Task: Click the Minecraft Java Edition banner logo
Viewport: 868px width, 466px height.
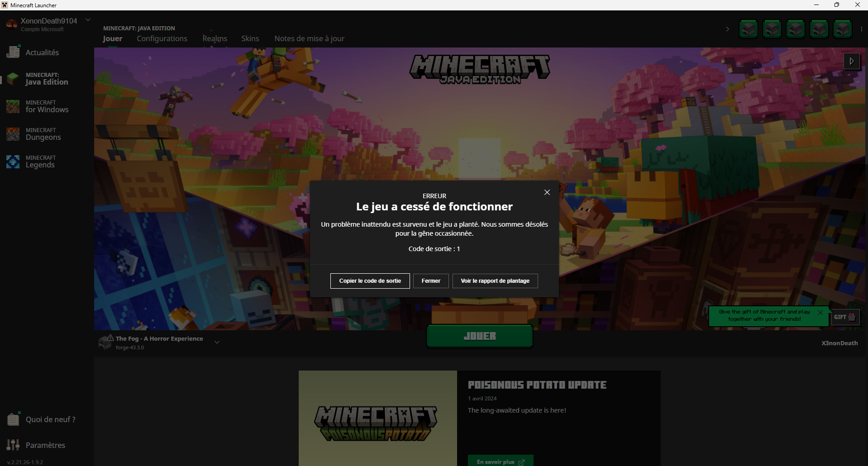Action: pos(480,69)
